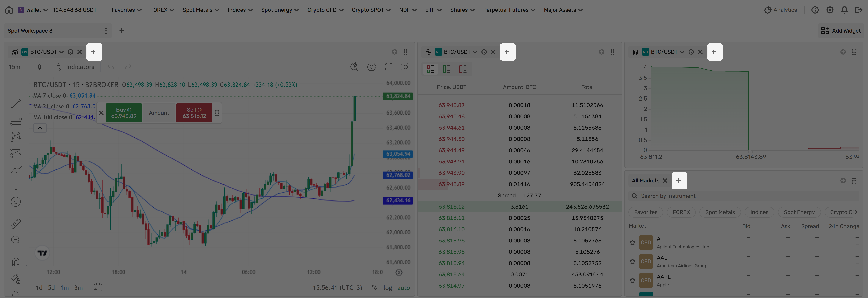
Task: Select the ruler measure tool
Action: (x=16, y=224)
